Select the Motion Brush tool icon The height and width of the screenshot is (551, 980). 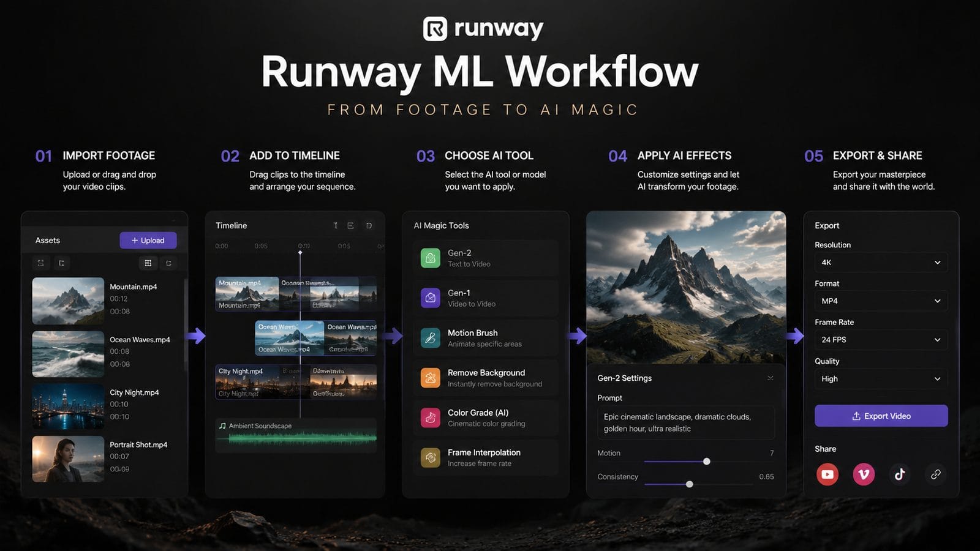click(431, 338)
